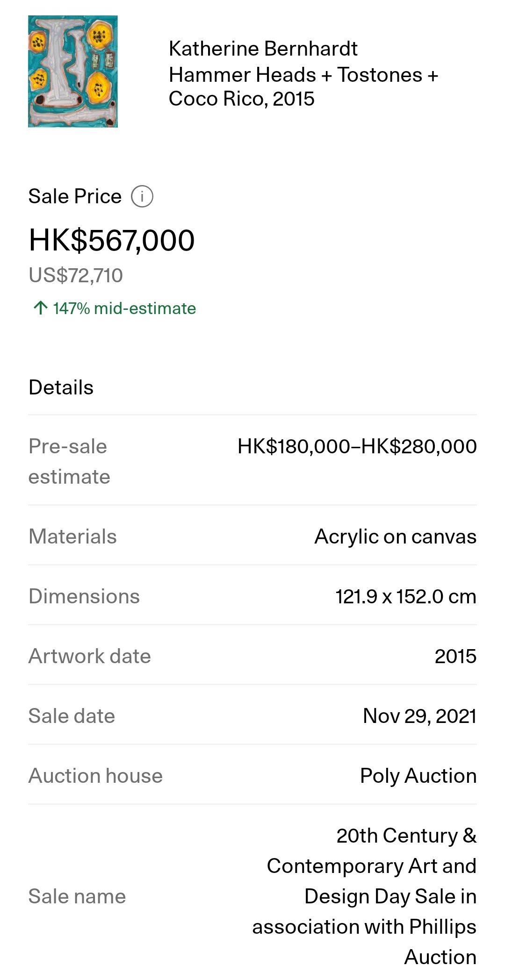This screenshot has width=505, height=980.
Task: Open Poly Auction auction house
Action: click(x=418, y=776)
